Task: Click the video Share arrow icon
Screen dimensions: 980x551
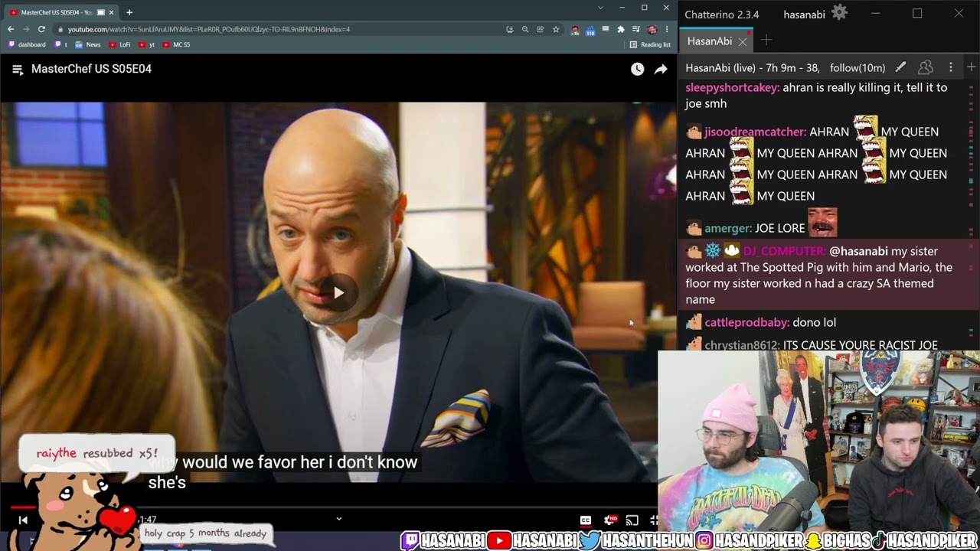Action: click(x=660, y=69)
